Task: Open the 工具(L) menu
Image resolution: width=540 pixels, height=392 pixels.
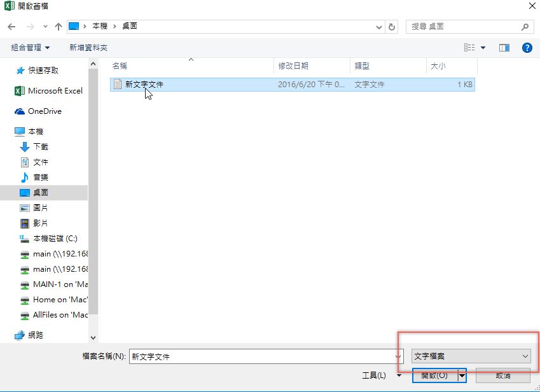Action: [x=381, y=375]
